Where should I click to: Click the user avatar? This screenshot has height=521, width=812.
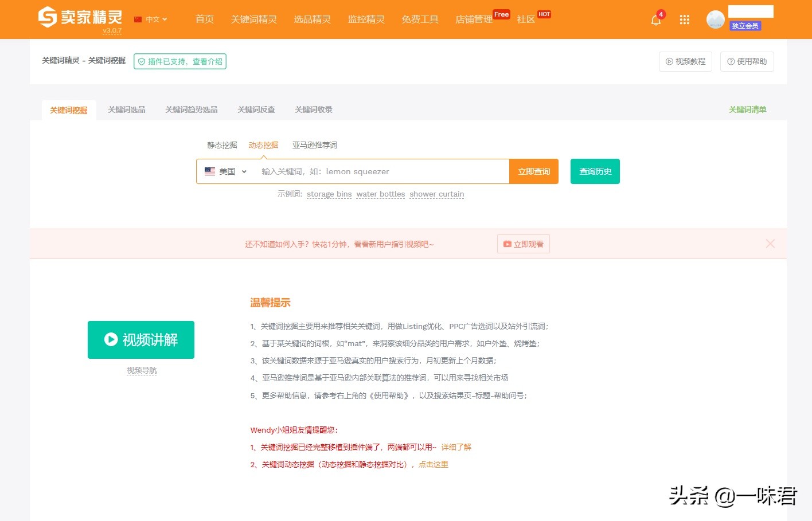point(715,19)
